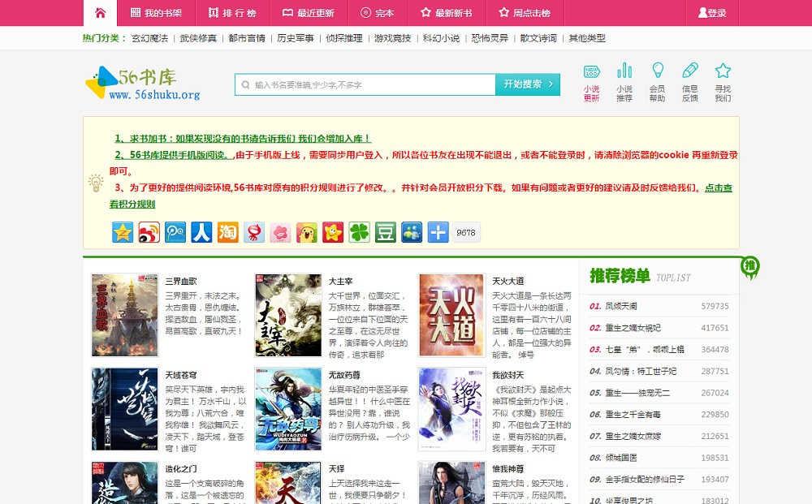
Task: Open 重生之千金有毒 in the top list
Action: pyautogui.click(x=633, y=415)
